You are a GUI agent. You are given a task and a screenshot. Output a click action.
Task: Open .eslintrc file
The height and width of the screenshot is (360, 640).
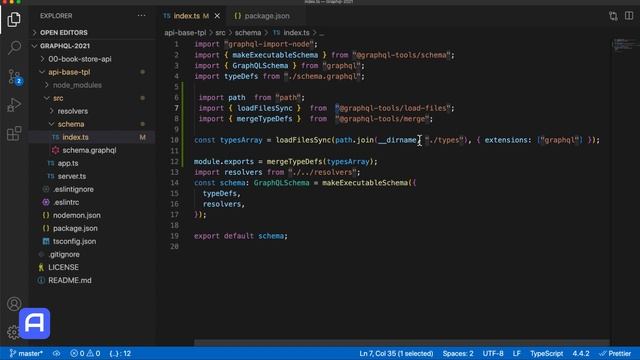click(x=66, y=202)
